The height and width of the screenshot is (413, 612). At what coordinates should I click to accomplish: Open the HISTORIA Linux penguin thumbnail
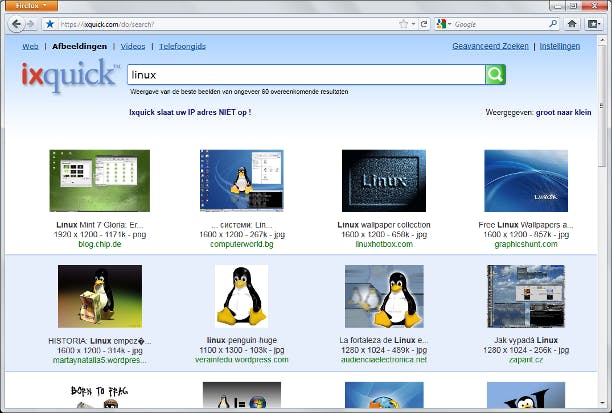[x=100, y=296]
